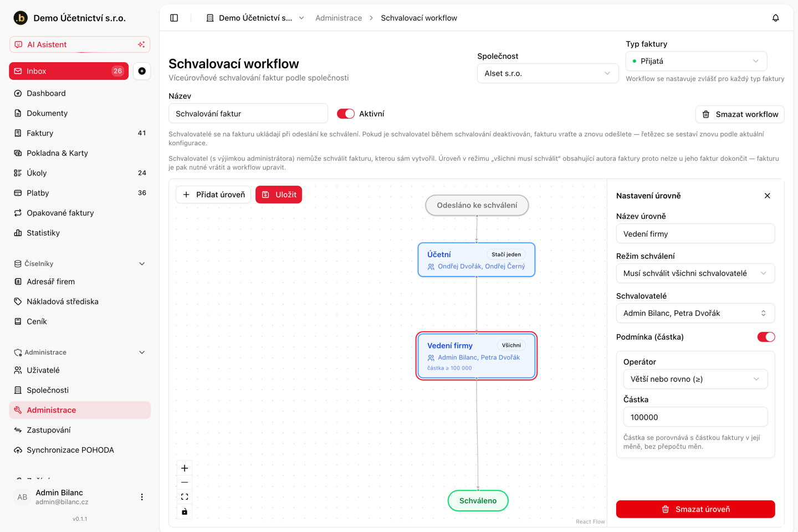
Task: Close the Nastavení úrovně panel
Action: pyautogui.click(x=767, y=196)
